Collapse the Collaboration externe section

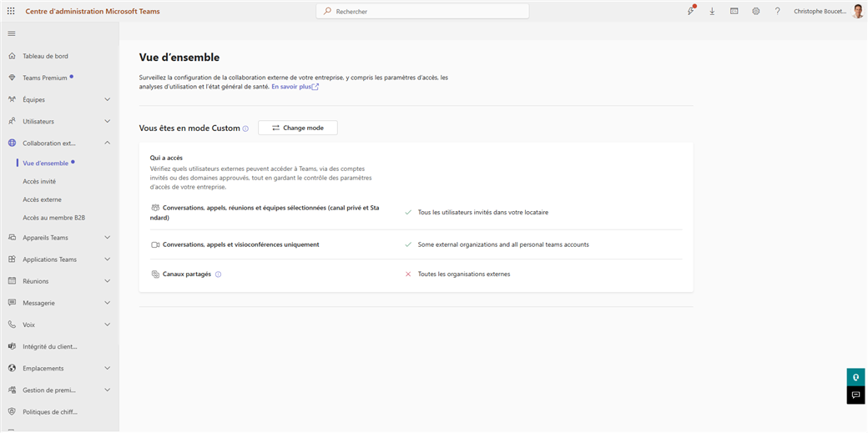(107, 143)
